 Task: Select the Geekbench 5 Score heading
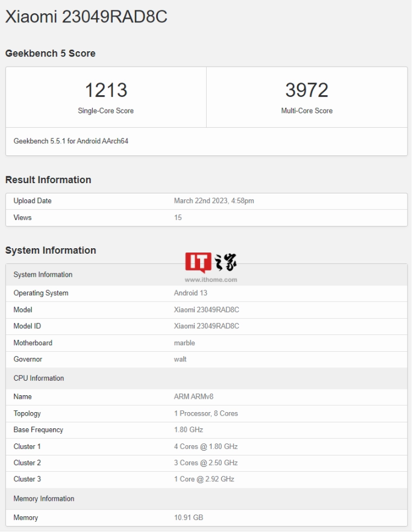pos(50,53)
